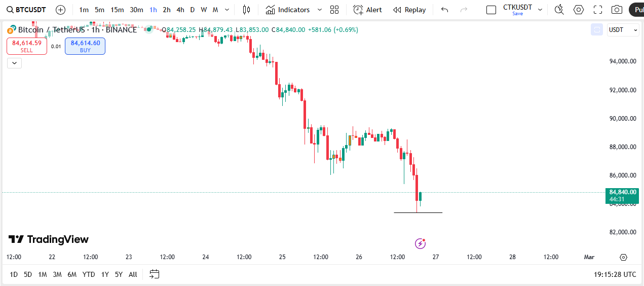Screen dimensions: 644x286
Task: Switch to the 15m interval
Action: [117, 10]
